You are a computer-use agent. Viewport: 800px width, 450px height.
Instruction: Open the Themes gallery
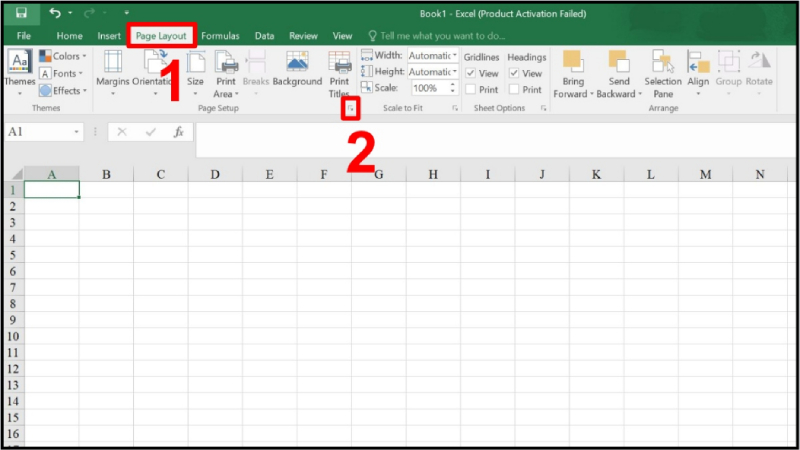[x=19, y=73]
